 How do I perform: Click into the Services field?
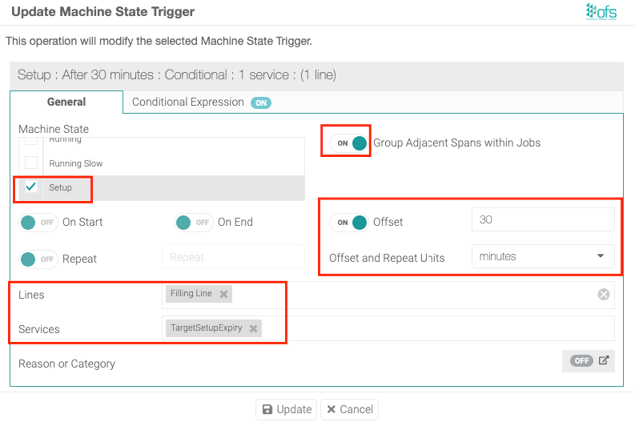point(430,328)
